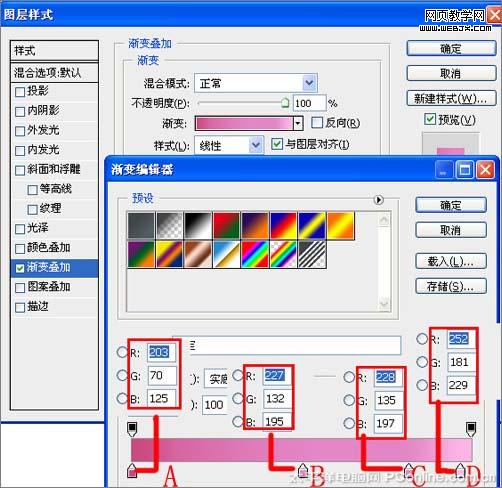This screenshot has width=502, height=488.
Task: Click the right opacity stop above gradient bar
Action: pyautogui.click(x=471, y=429)
